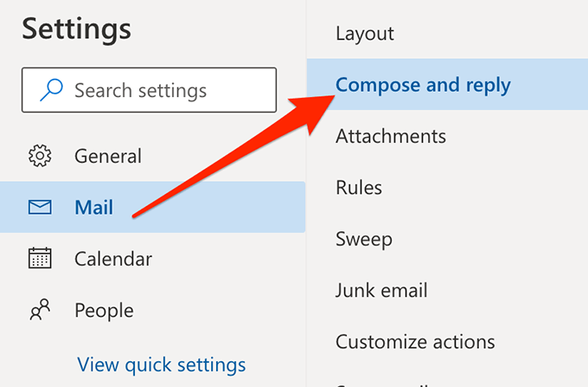
Task: Click the General gear icon
Action: coord(40,157)
